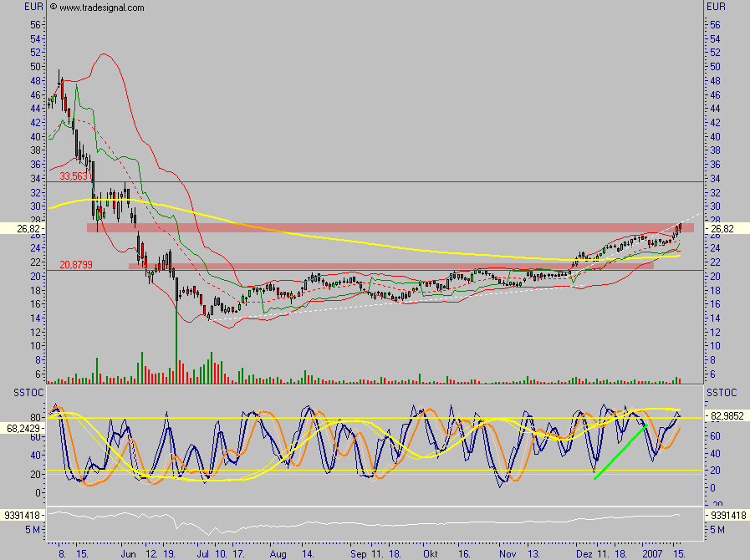Select the lower red support zone band
Image resolution: width=750 pixels, height=560 pixels.
click(385, 267)
